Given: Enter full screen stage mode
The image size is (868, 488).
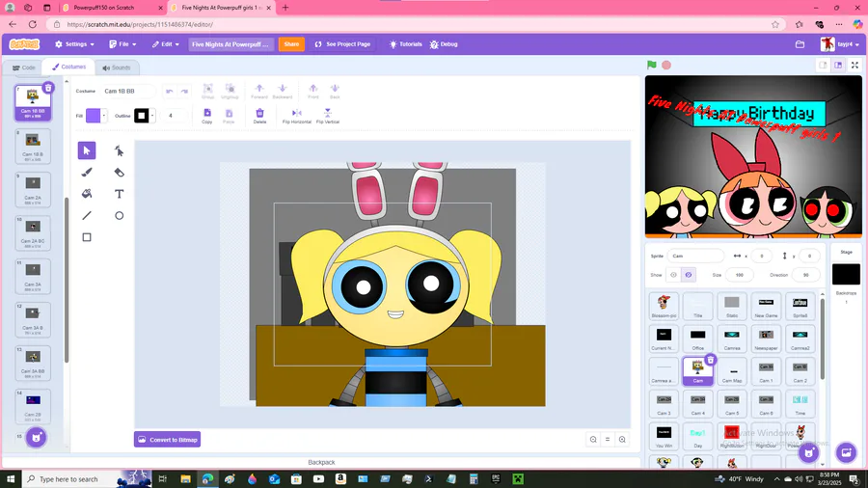Looking at the screenshot, I should [854, 65].
